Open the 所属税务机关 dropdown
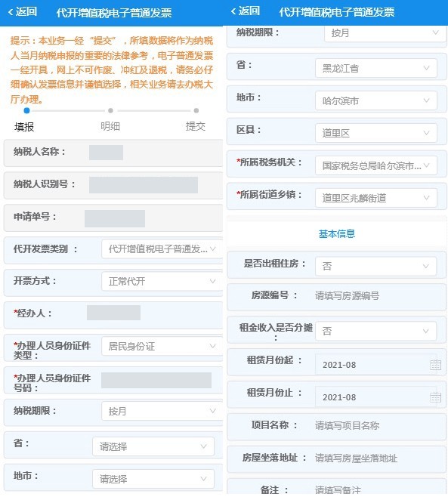 376,165
